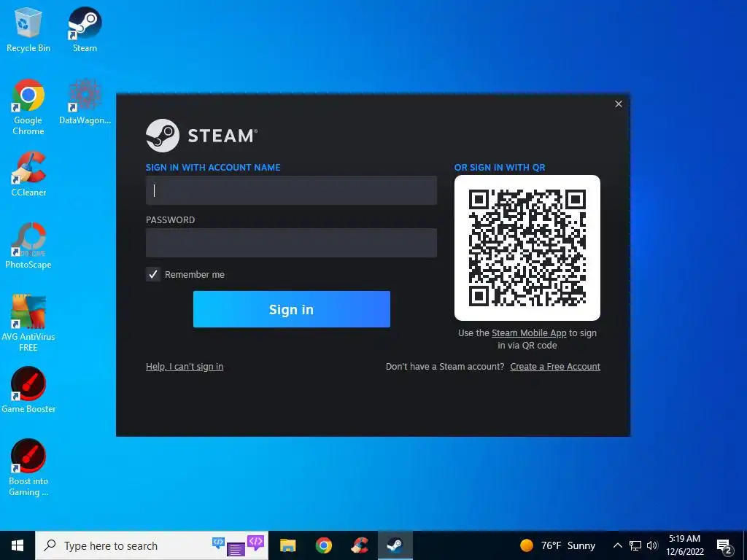This screenshot has width=747, height=560.
Task: Select the PhotoScape desktop shortcut
Action: coord(28,246)
